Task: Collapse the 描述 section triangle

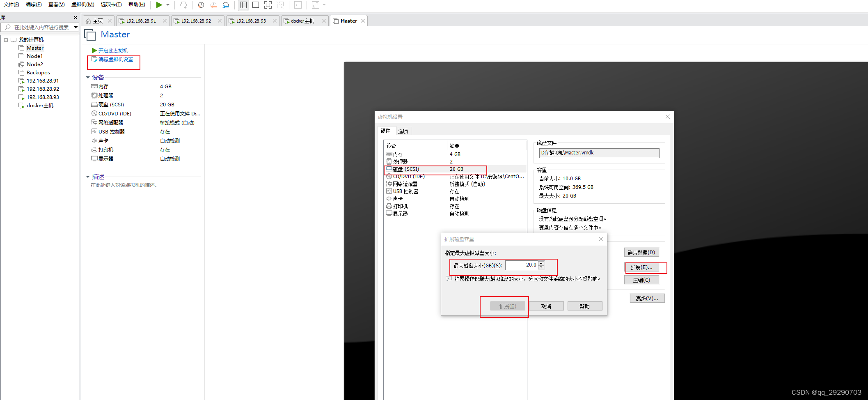Action: [88, 177]
